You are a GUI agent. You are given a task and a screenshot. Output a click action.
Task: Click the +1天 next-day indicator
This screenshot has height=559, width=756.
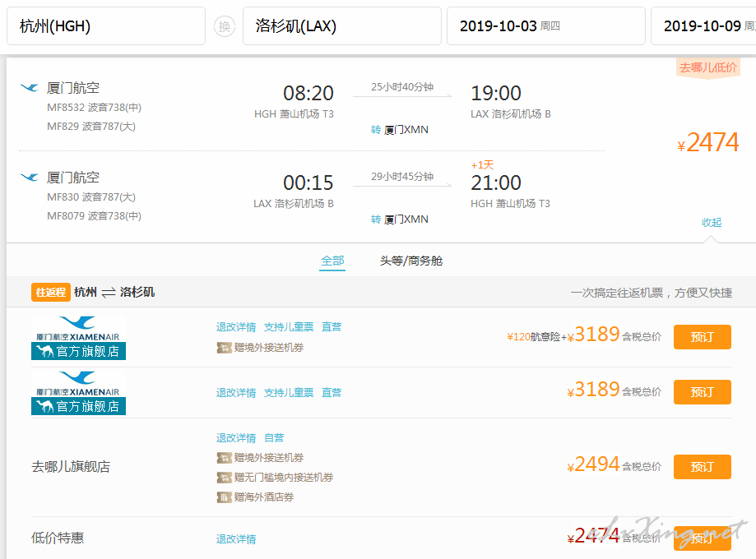(x=482, y=164)
